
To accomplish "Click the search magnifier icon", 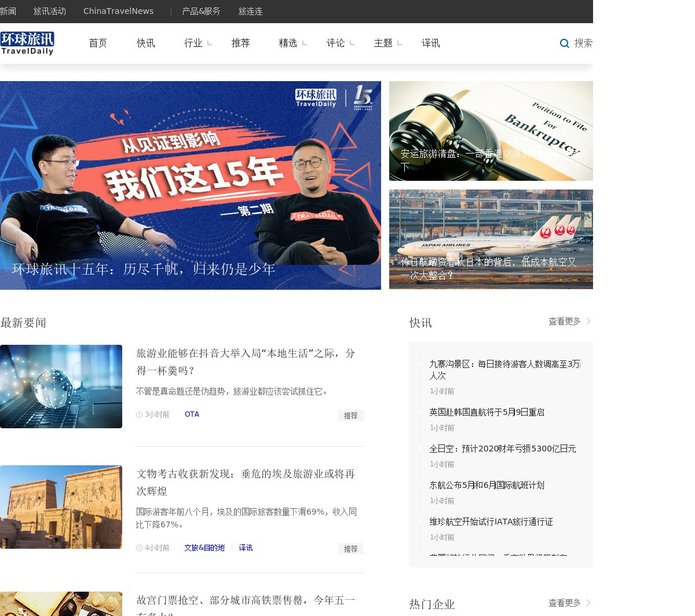I will [564, 43].
